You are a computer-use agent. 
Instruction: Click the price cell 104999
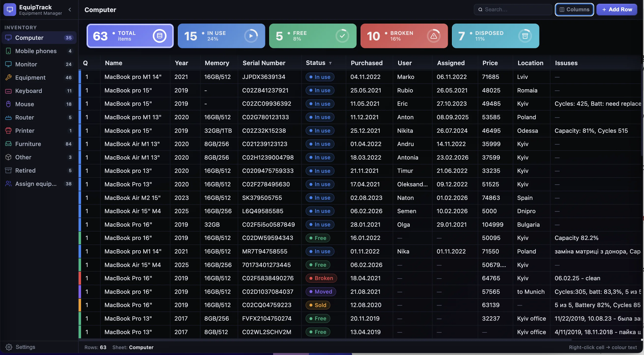[x=492, y=224]
